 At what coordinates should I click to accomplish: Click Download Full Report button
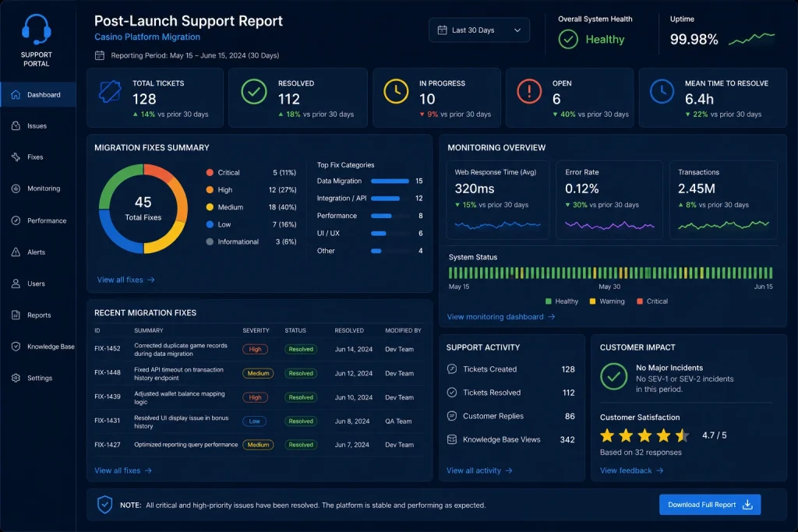pos(710,505)
